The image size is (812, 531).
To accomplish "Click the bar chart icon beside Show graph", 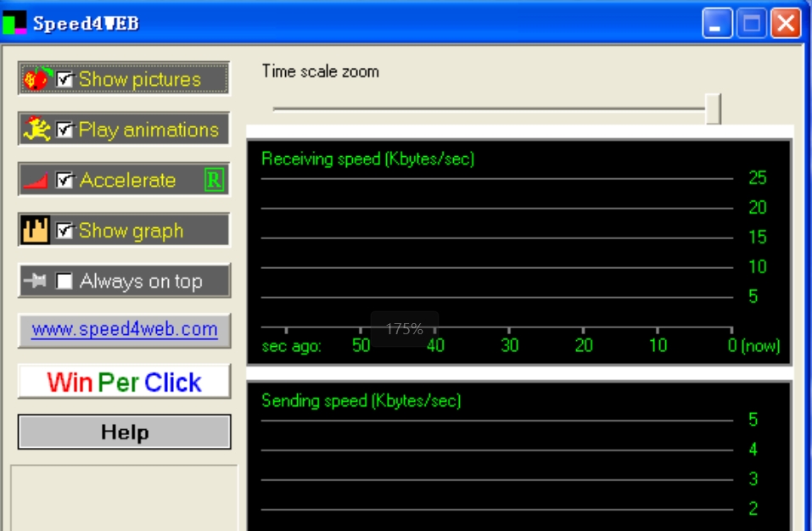I will point(36,231).
